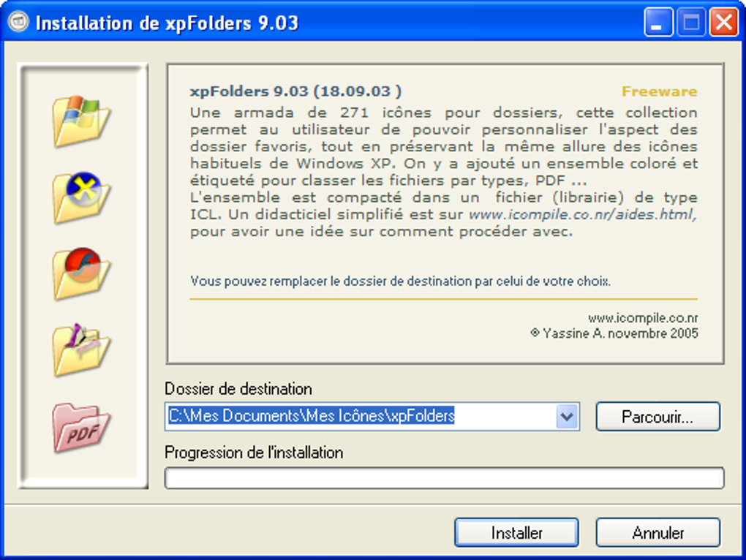Open the destination folder dropdown list
The height and width of the screenshot is (560, 746).
[568, 416]
